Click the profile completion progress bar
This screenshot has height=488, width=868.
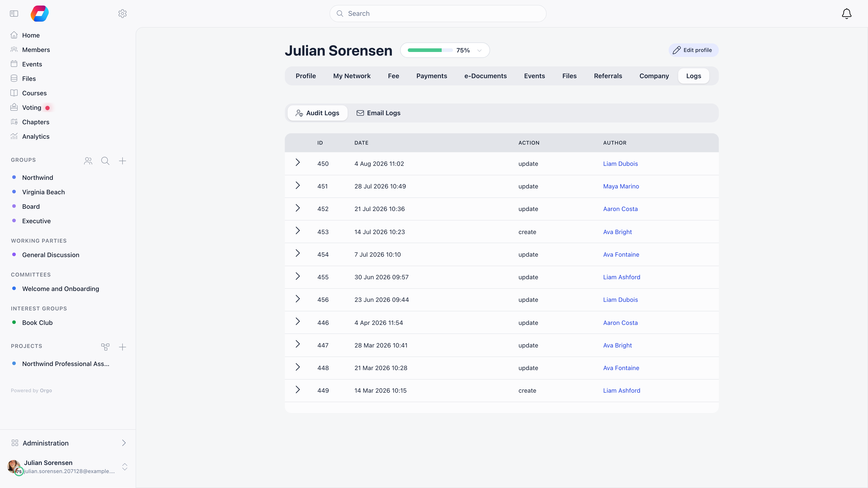430,50
